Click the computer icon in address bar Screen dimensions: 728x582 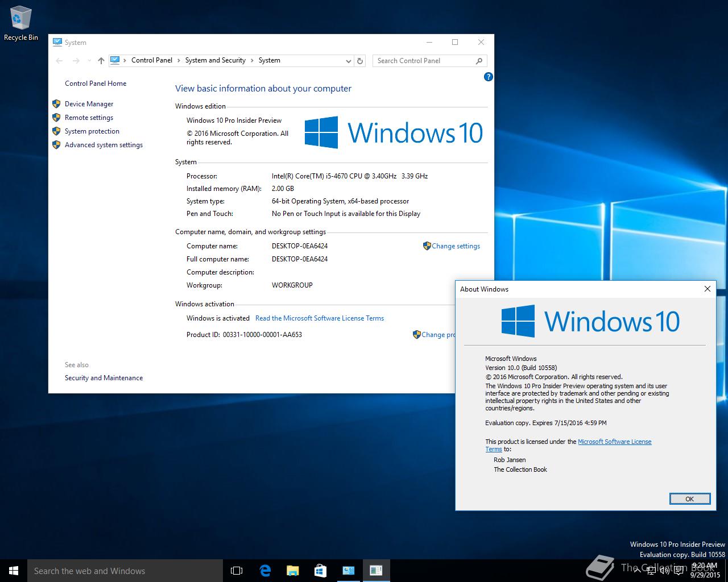115,60
